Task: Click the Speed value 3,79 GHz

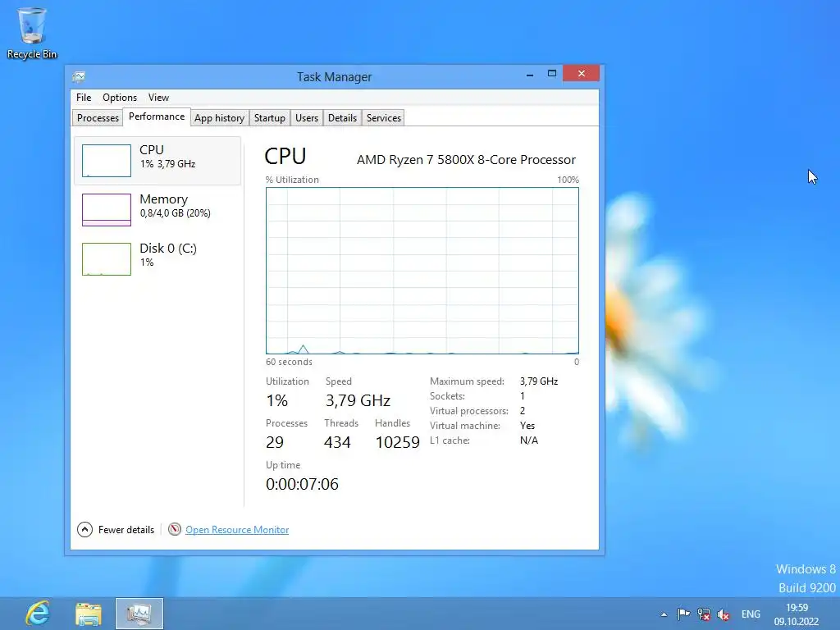Action: point(358,400)
